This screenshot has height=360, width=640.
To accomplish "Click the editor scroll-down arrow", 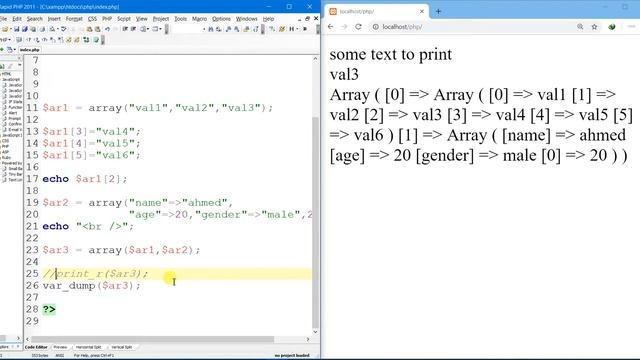I will [315, 331].
